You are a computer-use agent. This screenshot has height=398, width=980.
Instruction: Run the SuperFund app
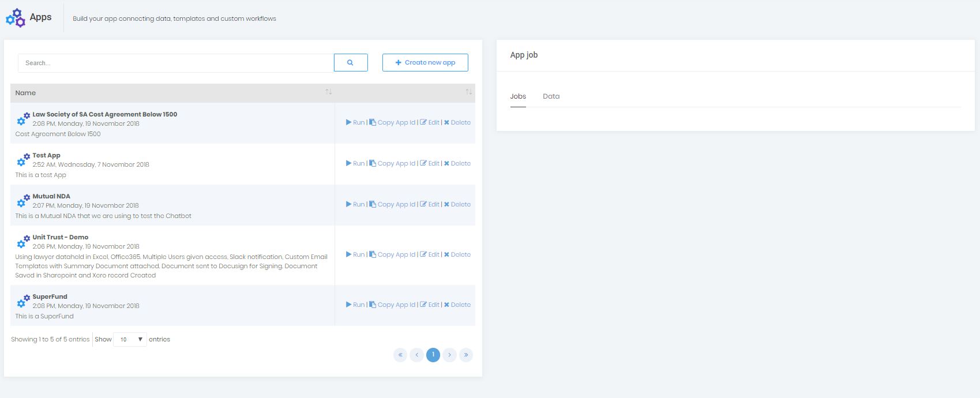pyautogui.click(x=355, y=305)
